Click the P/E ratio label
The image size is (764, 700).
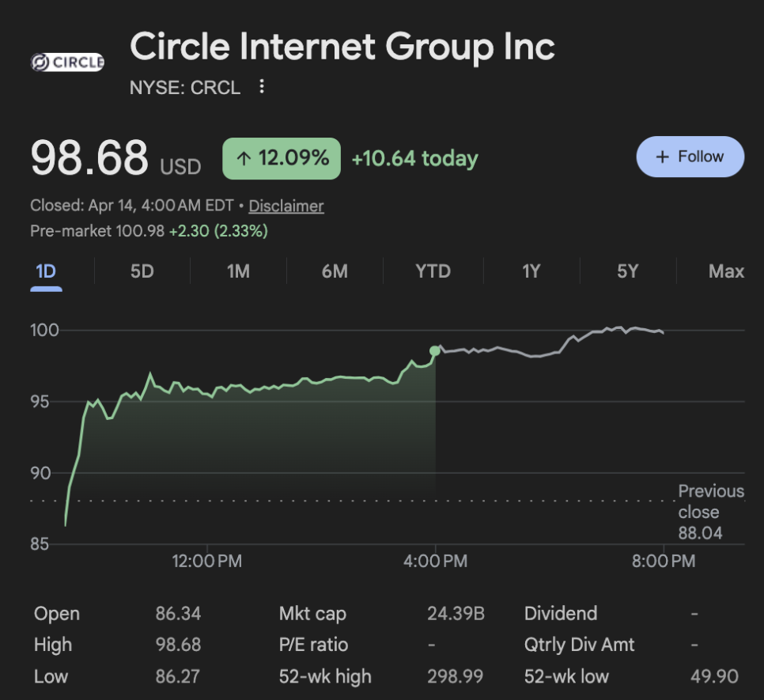coord(313,645)
